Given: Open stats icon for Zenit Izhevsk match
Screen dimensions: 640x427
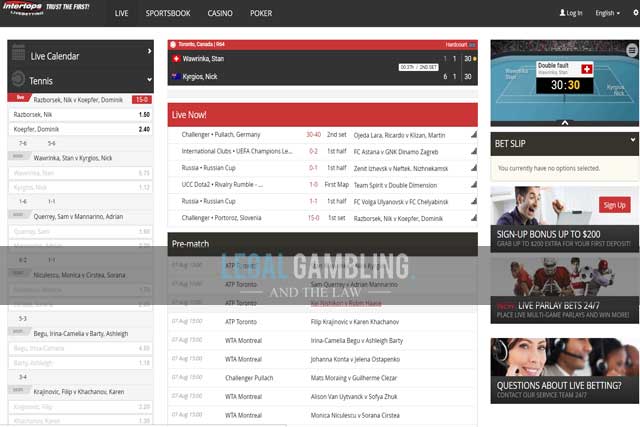Looking at the screenshot, I should tap(473, 168).
